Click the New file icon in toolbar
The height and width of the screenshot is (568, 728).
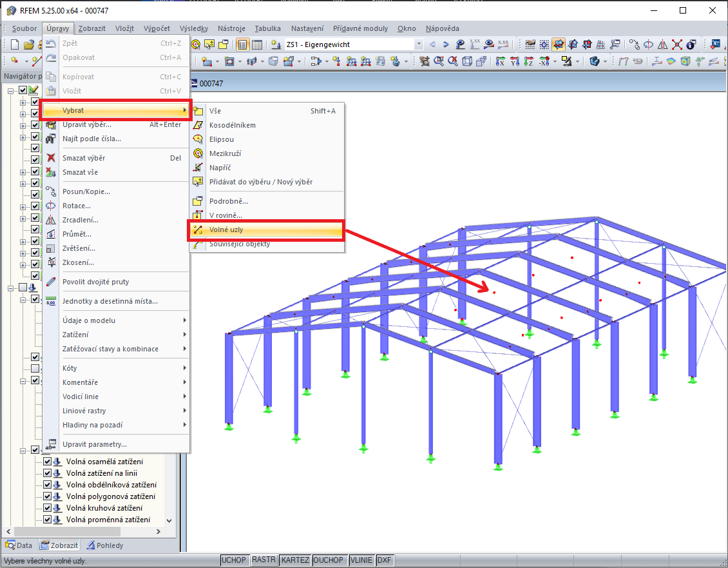15,44
